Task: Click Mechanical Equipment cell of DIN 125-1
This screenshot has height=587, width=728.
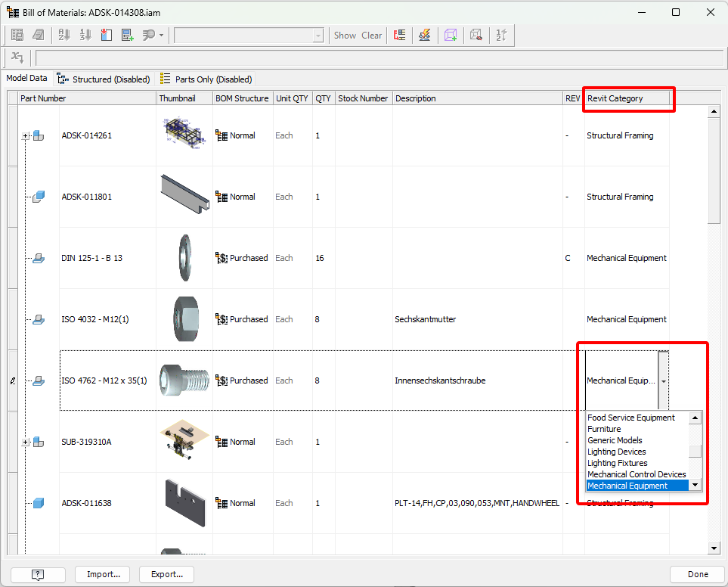Action: point(627,258)
